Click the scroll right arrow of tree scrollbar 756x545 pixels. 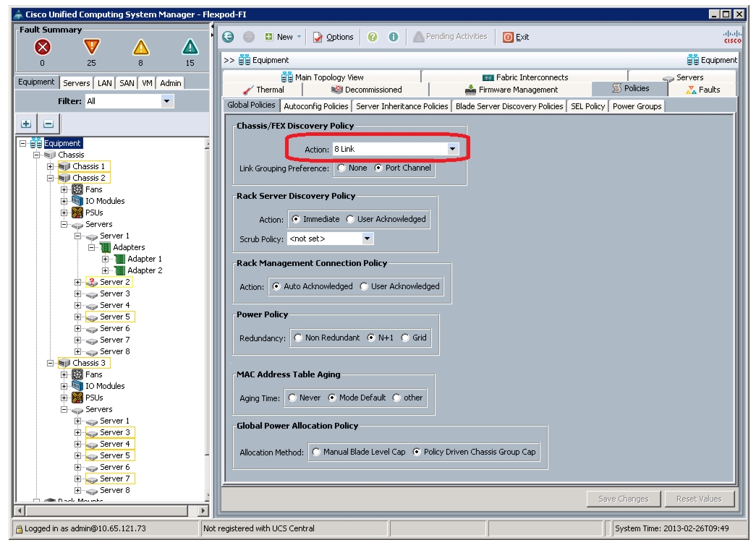[203, 510]
